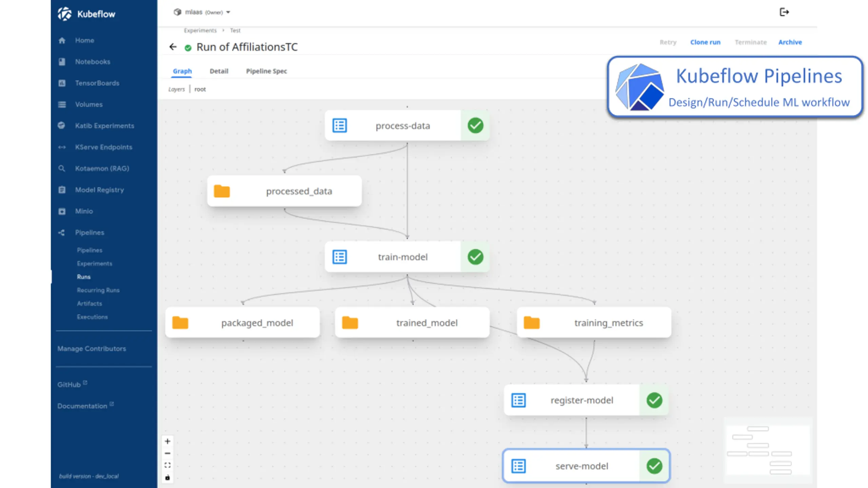Open the Documentation external link

pyautogui.click(x=85, y=406)
